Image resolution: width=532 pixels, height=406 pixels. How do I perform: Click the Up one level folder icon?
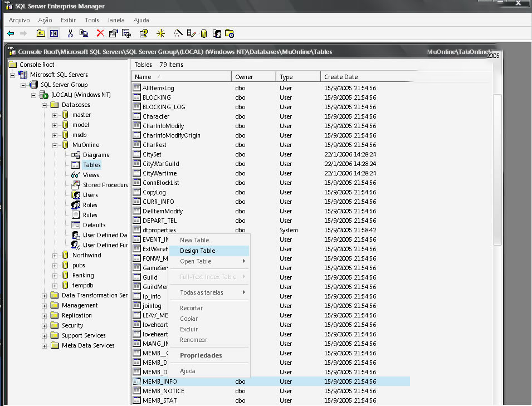point(41,33)
